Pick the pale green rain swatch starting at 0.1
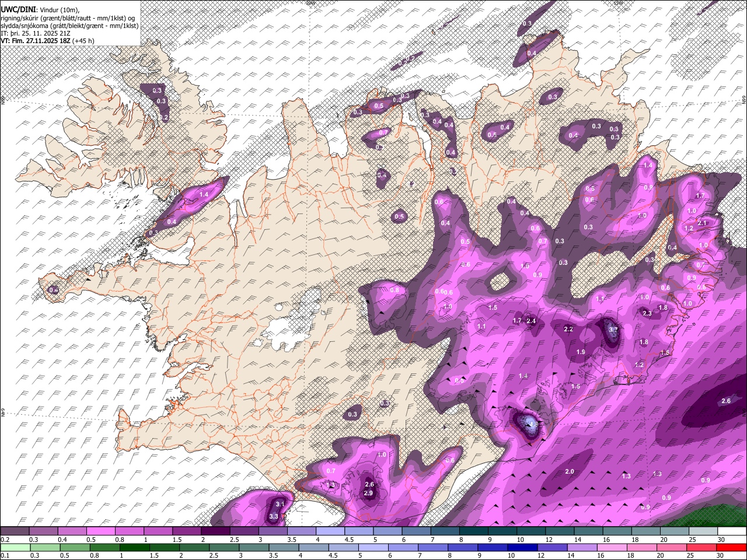The image size is (747, 560). coord(15,548)
